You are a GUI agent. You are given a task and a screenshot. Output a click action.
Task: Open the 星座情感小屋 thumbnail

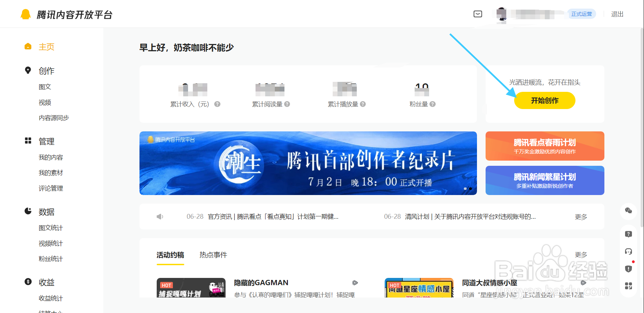tap(419, 288)
